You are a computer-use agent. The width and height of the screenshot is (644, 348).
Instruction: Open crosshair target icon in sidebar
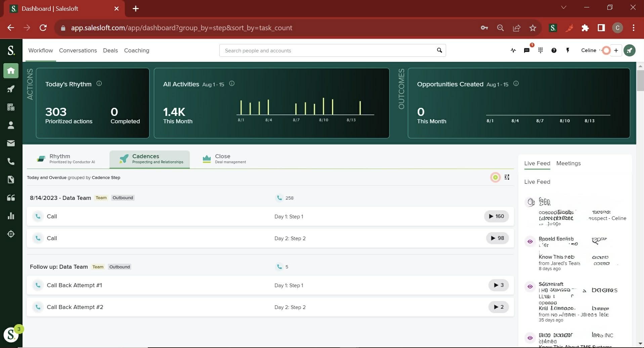(x=11, y=234)
